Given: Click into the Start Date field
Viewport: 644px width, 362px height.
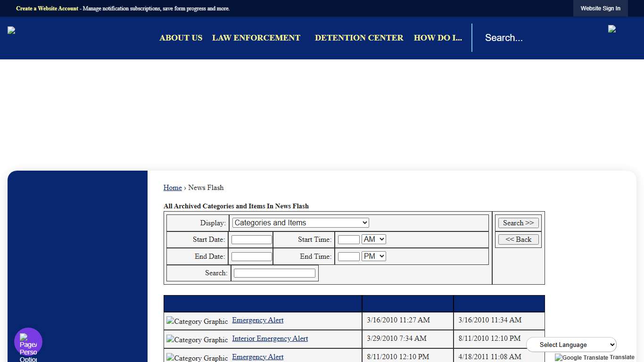Looking at the screenshot, I should pos(251,240).
